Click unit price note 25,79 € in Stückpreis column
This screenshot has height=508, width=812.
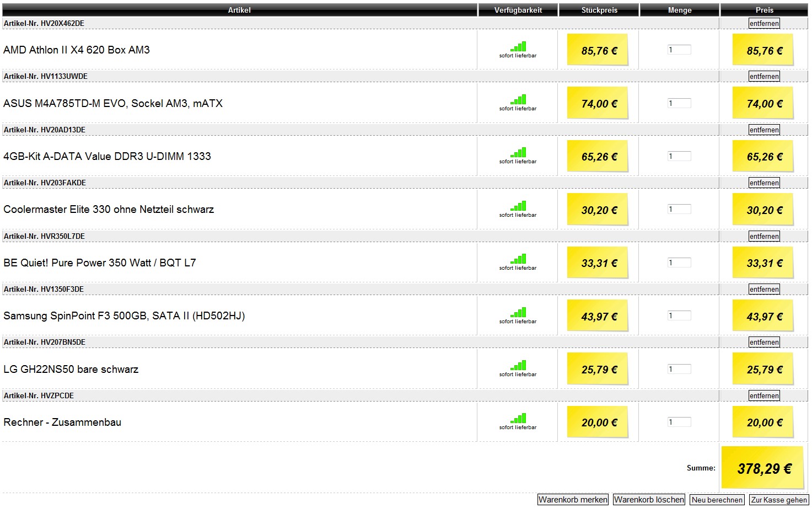[598, 368]
